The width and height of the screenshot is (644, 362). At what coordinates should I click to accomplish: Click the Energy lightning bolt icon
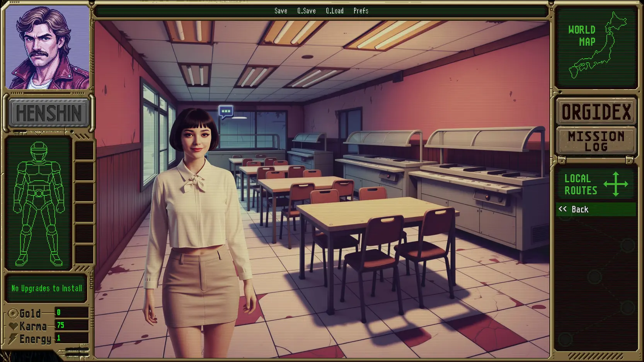pyautogui.click(x=14, y=339)
